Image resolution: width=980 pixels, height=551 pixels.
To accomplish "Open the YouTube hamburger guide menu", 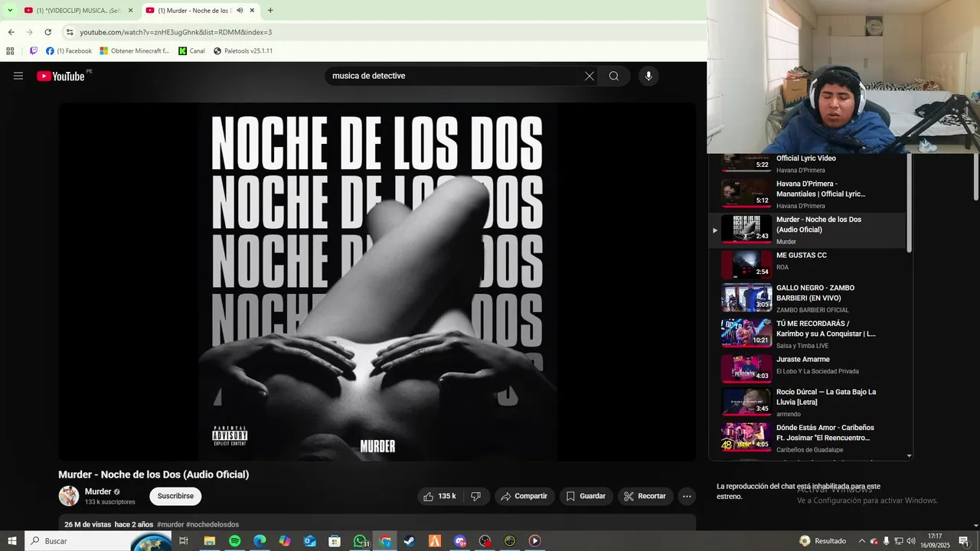I will [x=18, y=76].
